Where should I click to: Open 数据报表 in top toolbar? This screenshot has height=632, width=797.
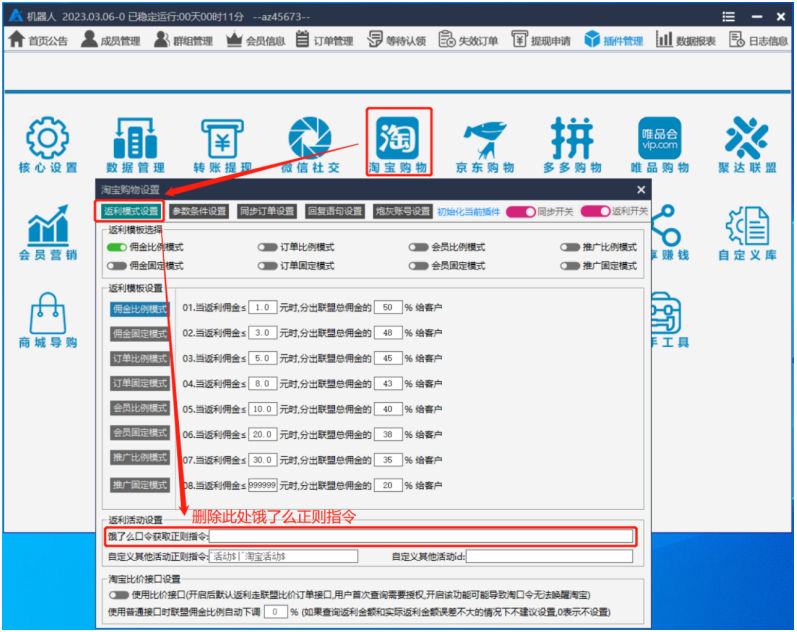click(686, 40)
